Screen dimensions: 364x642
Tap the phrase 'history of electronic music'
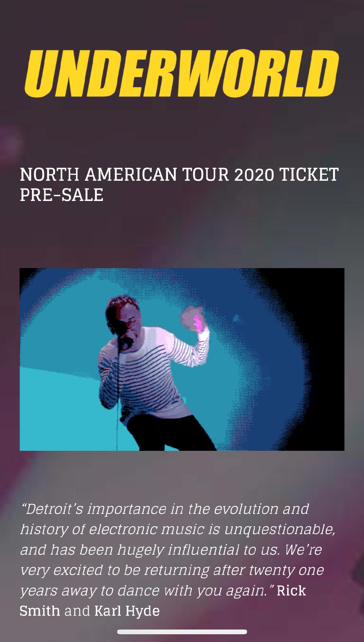coord(112,530)
